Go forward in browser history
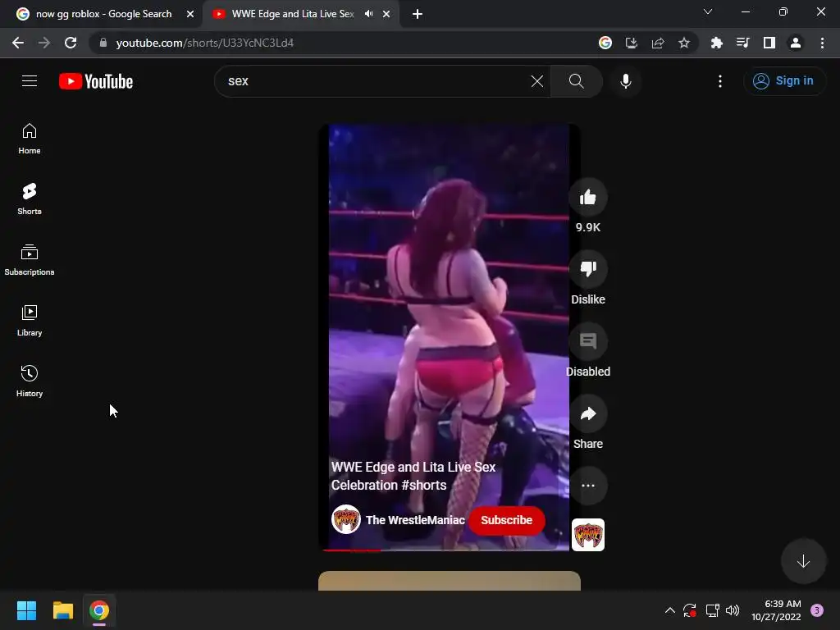The width and height of the screenshot is (840, 630). point(44,43)
